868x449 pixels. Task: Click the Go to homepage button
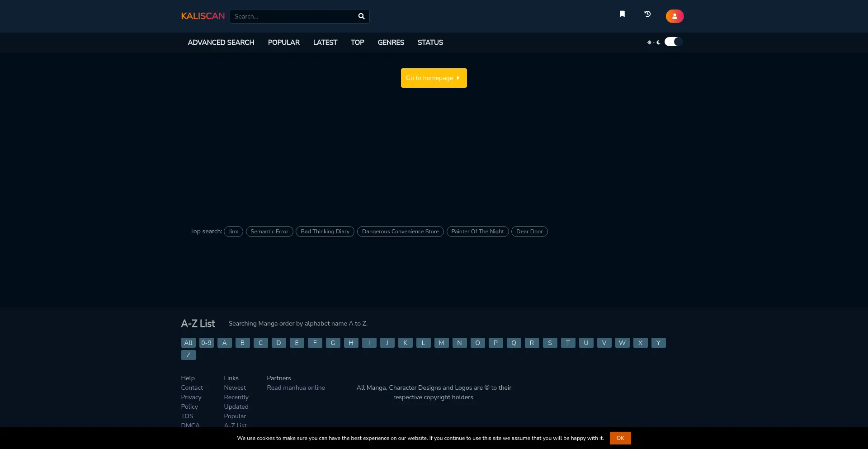pyautogui.click(x=434, y=78)
